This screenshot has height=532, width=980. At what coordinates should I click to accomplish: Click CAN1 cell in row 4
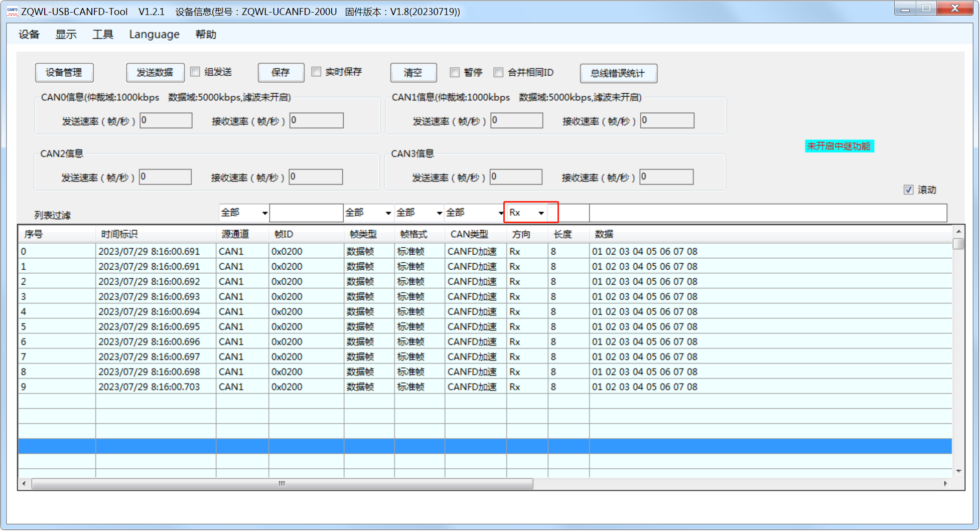click(242, 311)
